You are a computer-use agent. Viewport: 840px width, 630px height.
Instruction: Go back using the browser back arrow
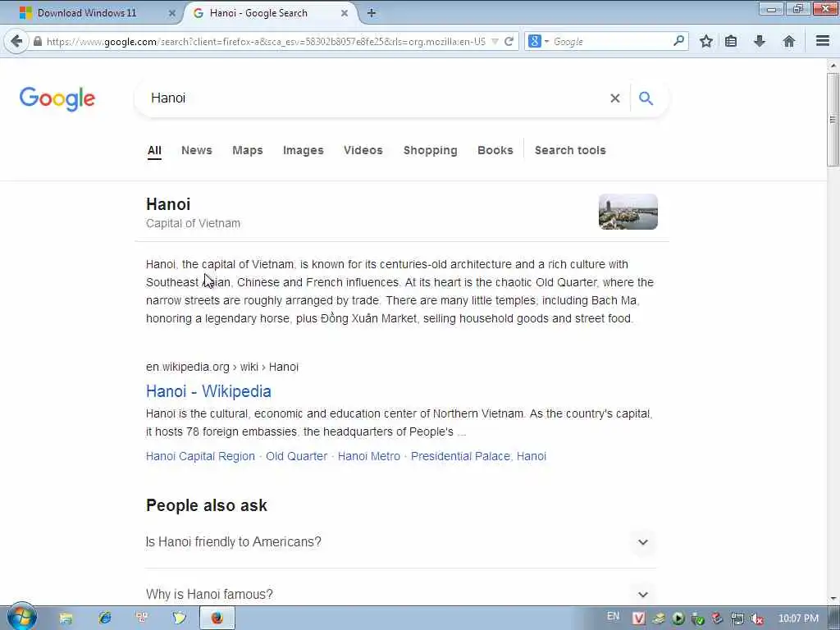pyautogui.click(x=16, y=41)
